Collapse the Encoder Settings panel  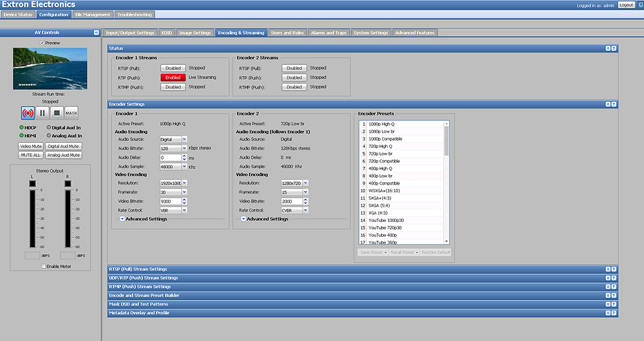click(607, 104)
